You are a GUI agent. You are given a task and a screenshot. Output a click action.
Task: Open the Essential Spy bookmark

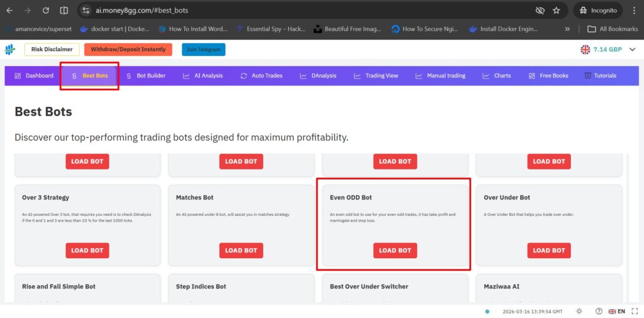[x=271, y=29]
